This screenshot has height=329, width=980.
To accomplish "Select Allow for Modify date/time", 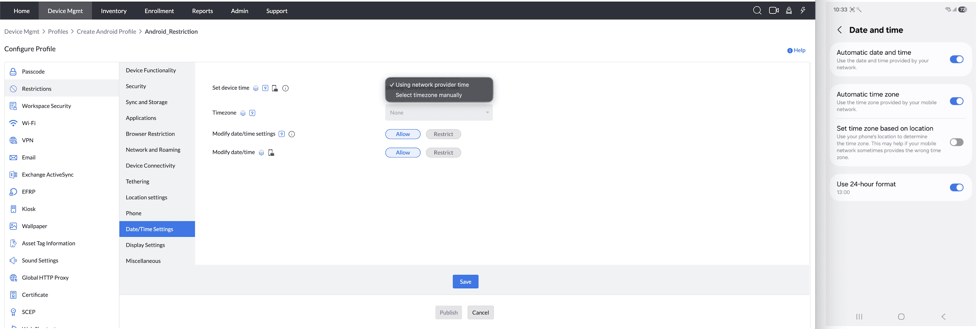I will pyautogui.click(x=403, y=152).
